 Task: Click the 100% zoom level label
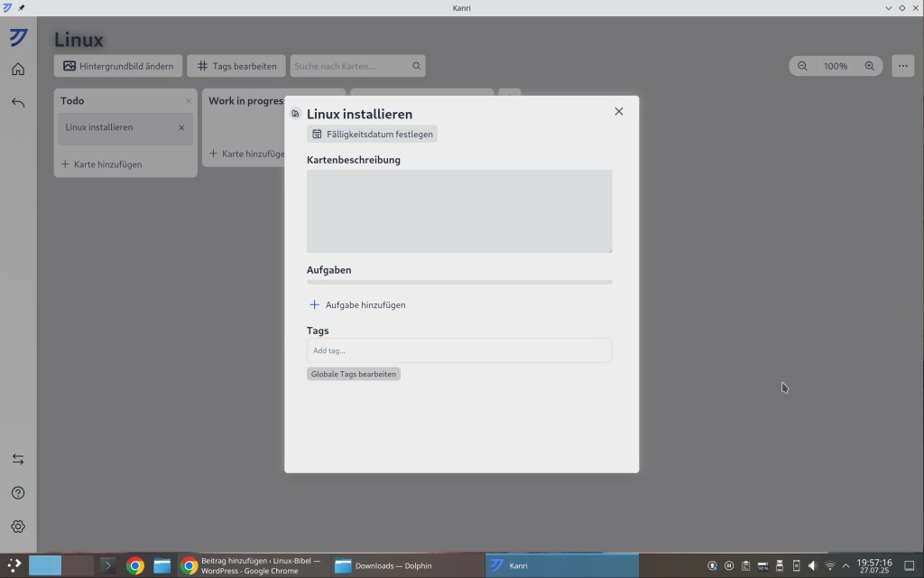tap(836, 66)
